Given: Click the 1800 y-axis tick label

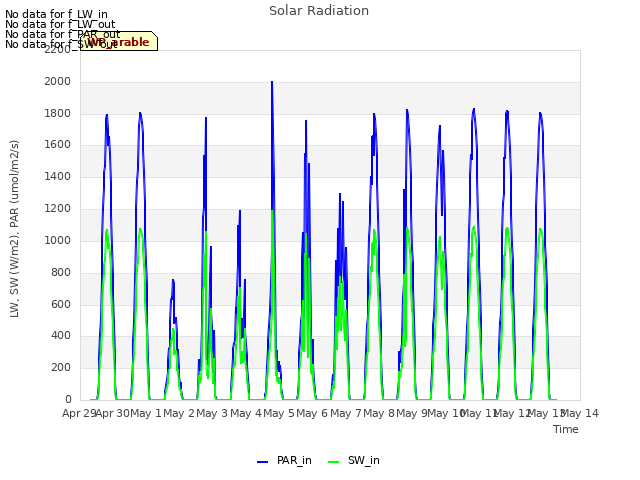Looking at the screenshot, I should [58, 113].
